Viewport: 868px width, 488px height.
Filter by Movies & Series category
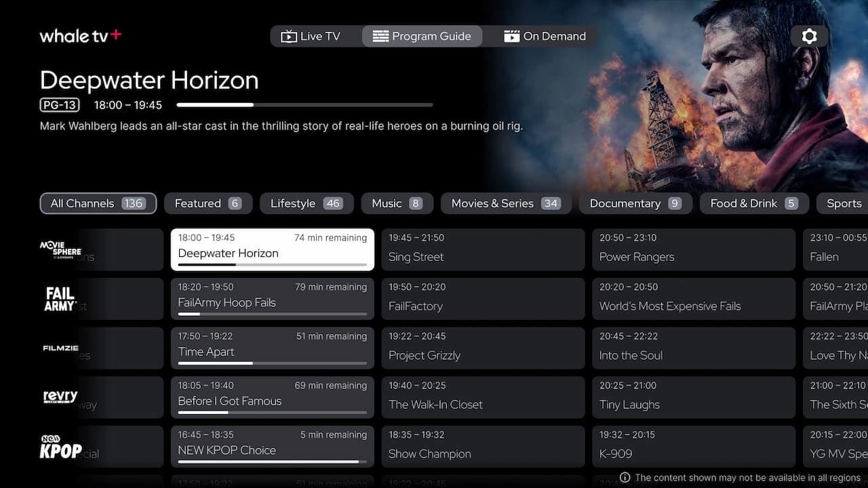point(506,203)
